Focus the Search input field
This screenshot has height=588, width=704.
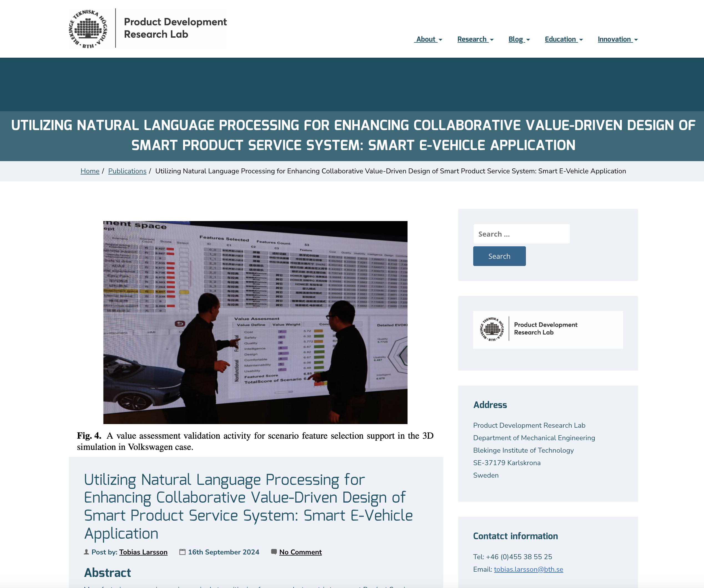click(521, 234)
